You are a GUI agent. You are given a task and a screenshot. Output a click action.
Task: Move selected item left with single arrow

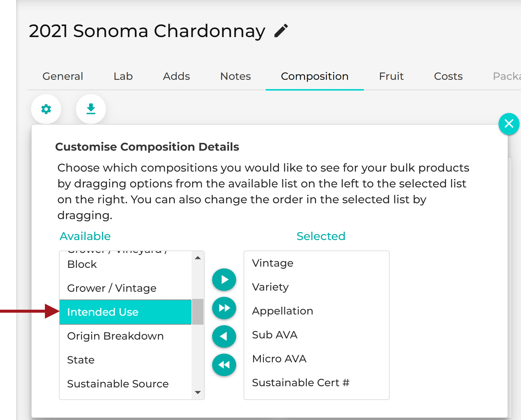[224, 337]
